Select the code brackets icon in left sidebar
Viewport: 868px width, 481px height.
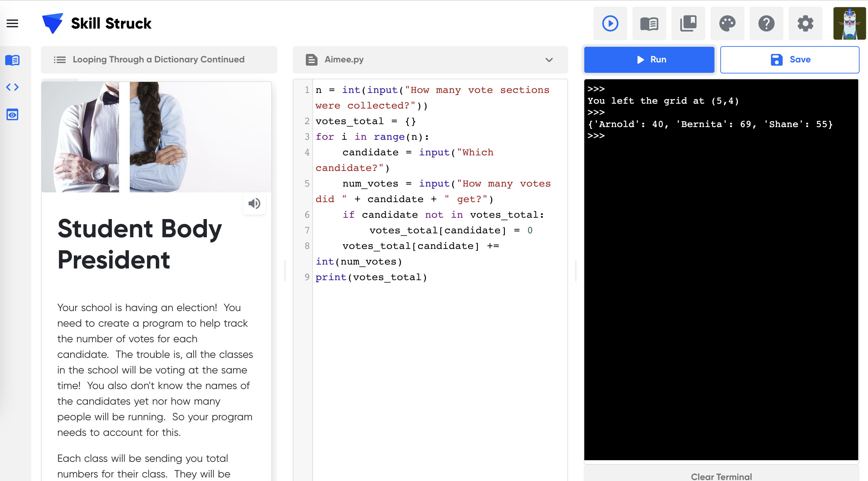coord(12,87)
